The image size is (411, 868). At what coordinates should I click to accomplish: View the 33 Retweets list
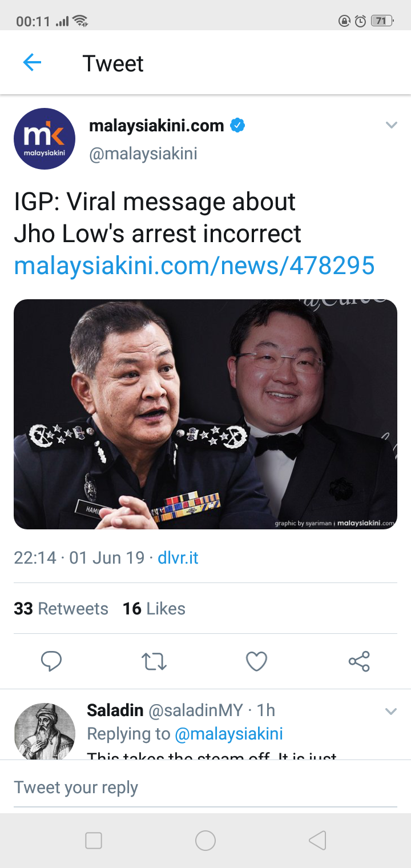coord(61,609)
